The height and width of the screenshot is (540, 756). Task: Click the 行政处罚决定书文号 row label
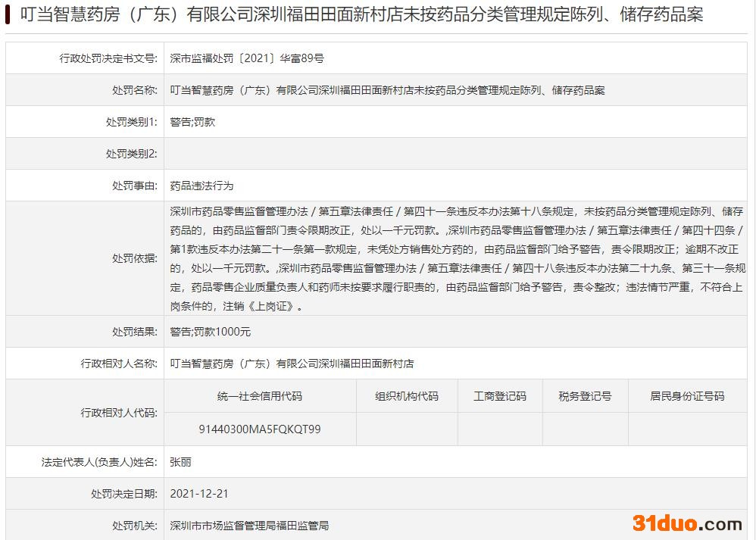pyautogui.click(x=108, y=58)
